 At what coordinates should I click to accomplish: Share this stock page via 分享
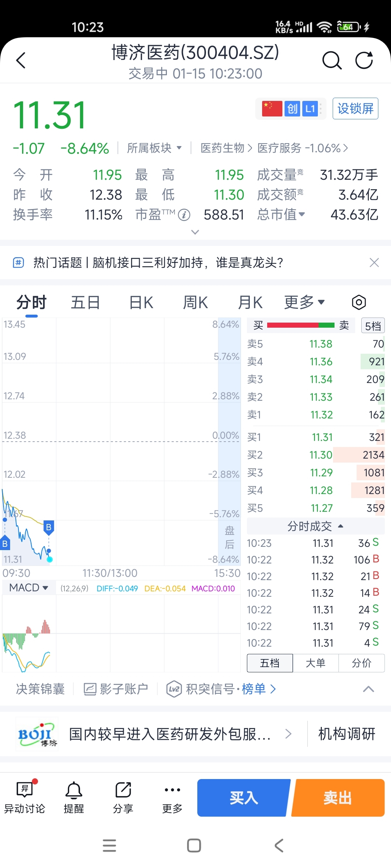123,798
